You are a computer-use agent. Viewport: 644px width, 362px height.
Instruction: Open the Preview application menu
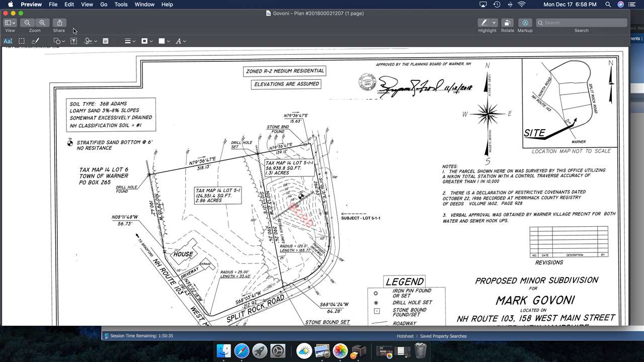point(31,5)
